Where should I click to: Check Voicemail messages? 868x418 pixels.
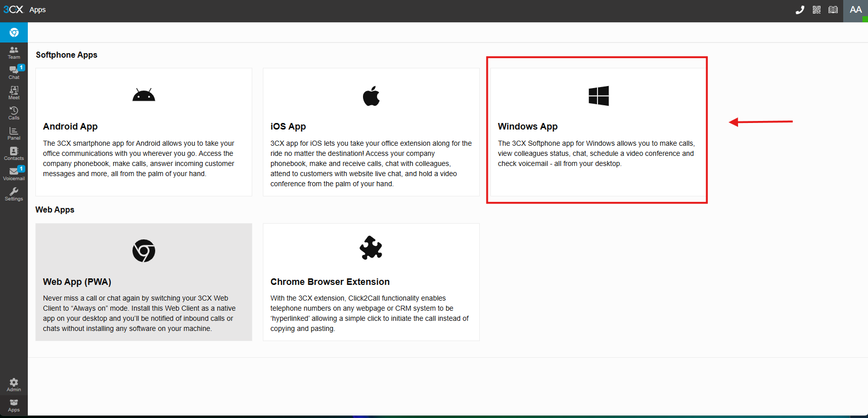14,174
